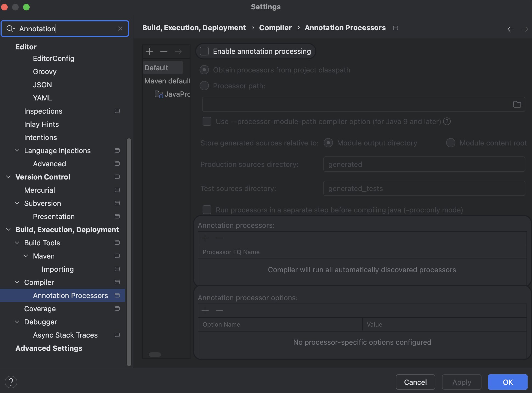Add a new annotation profile with plus
Image resolution: width=532 pixels, height=393 pixels.
pos(150,51)
